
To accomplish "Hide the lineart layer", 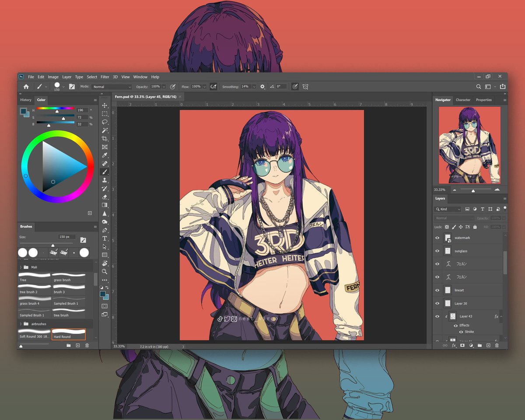I will [437, 290].
